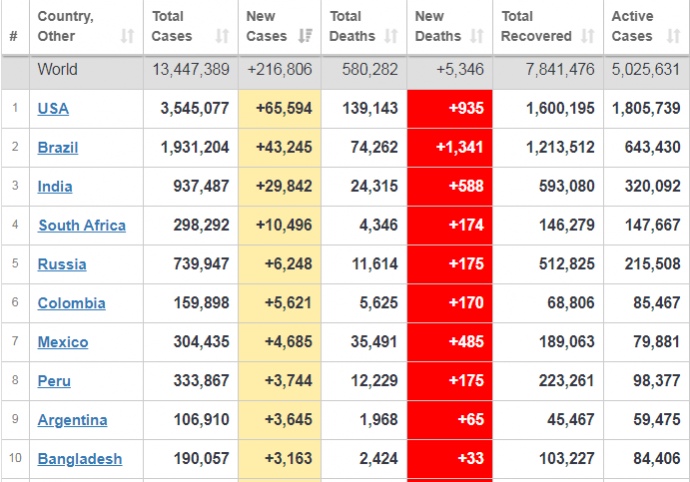Click the World total row label

tap(57, 70)
